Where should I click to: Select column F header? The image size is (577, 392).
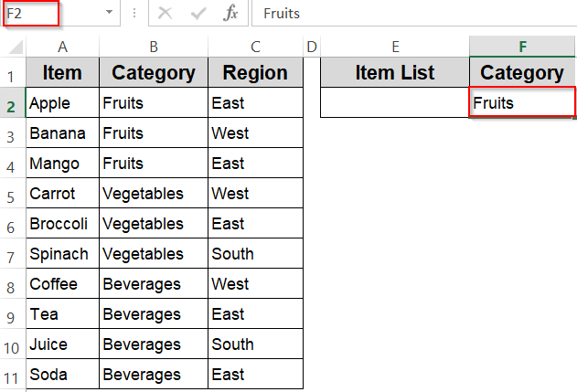pos(522,47)
